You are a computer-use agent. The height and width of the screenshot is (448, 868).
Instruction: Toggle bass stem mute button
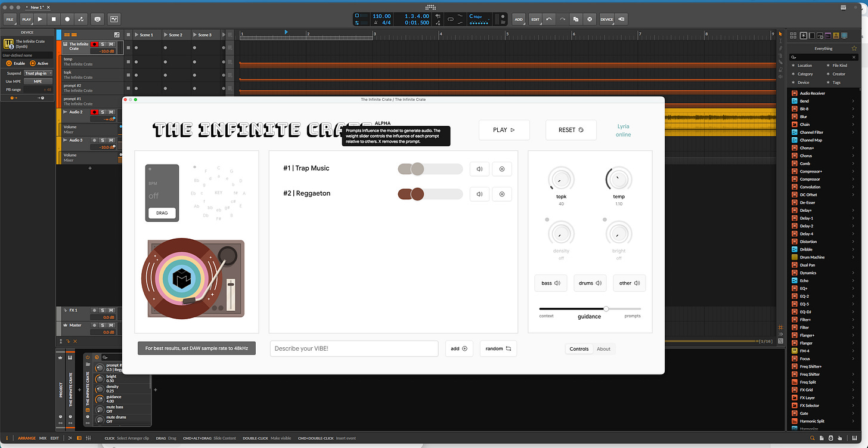pyautogui.click(x=550, y=283)
